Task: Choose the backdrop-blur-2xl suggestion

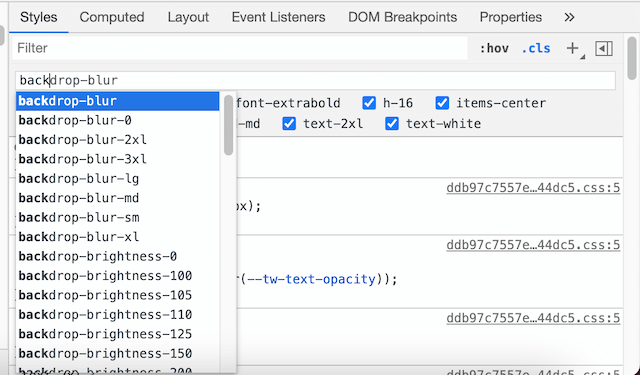Action: point(118,140)
